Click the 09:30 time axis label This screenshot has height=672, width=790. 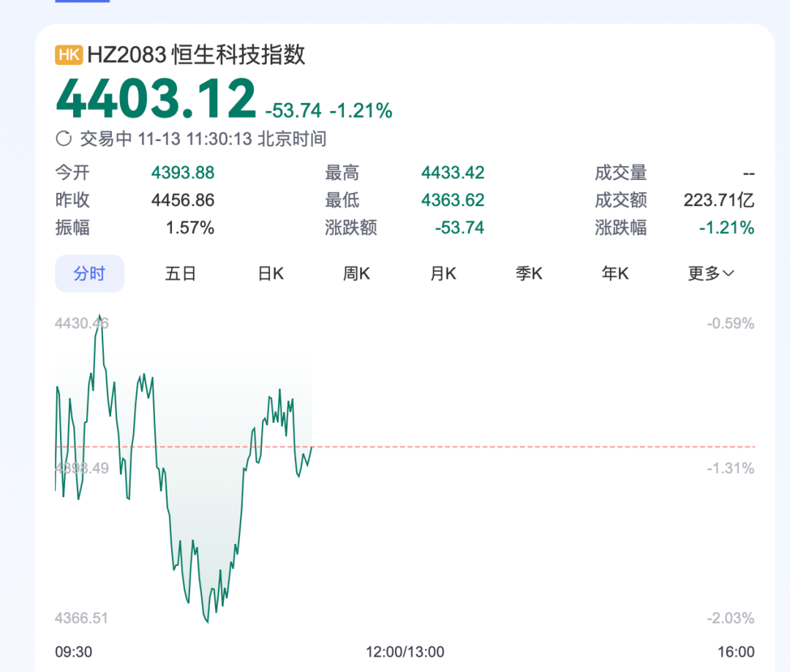74,652
